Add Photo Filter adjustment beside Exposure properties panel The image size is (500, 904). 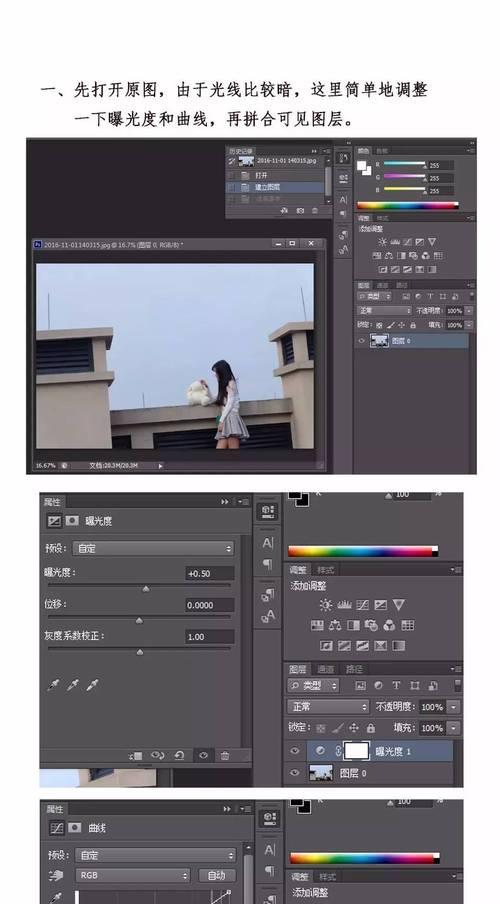click(x=371, y=625)
